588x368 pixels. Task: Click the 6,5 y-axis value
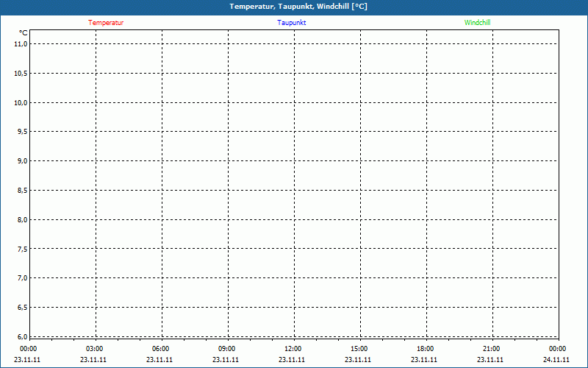(23, 308)
